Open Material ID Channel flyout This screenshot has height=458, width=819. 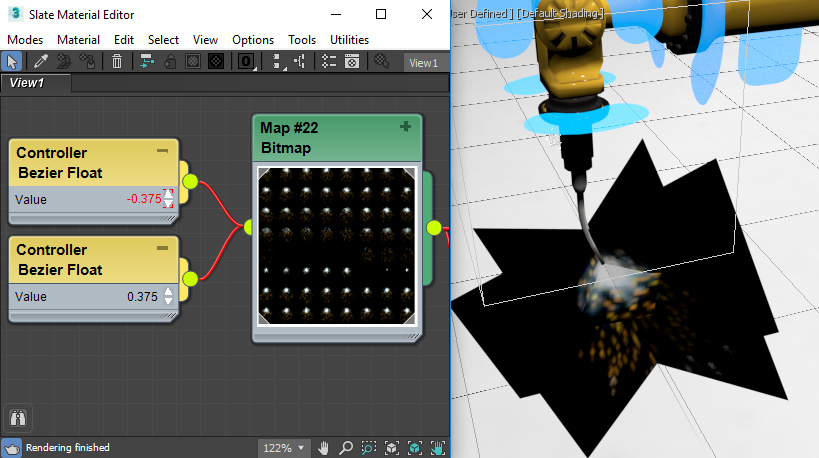pyautogui.click(x=246, y=62)
